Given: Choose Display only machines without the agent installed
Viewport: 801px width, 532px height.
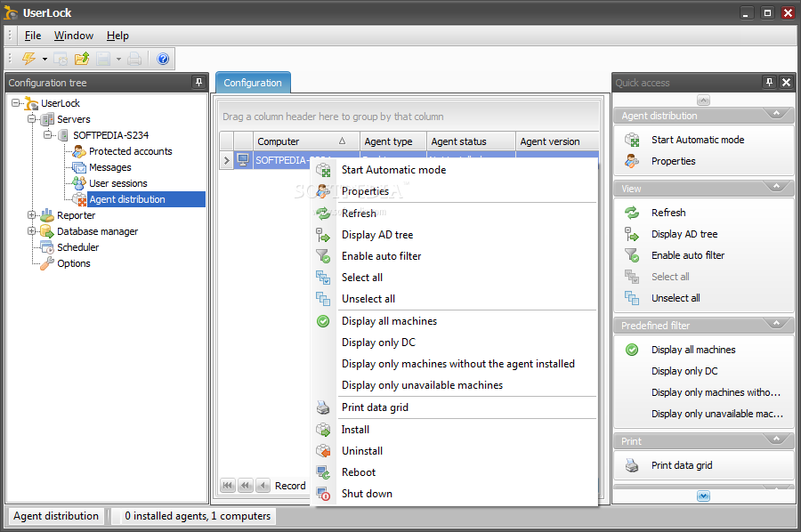Looking at the screenshot, I should (x=454, y=364).
